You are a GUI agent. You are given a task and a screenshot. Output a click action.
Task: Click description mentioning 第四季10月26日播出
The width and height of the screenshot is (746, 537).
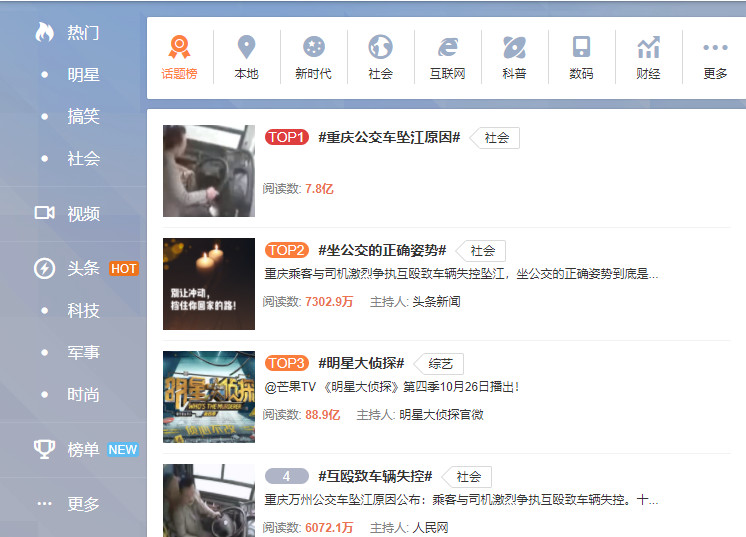click(x=392, y=387)
